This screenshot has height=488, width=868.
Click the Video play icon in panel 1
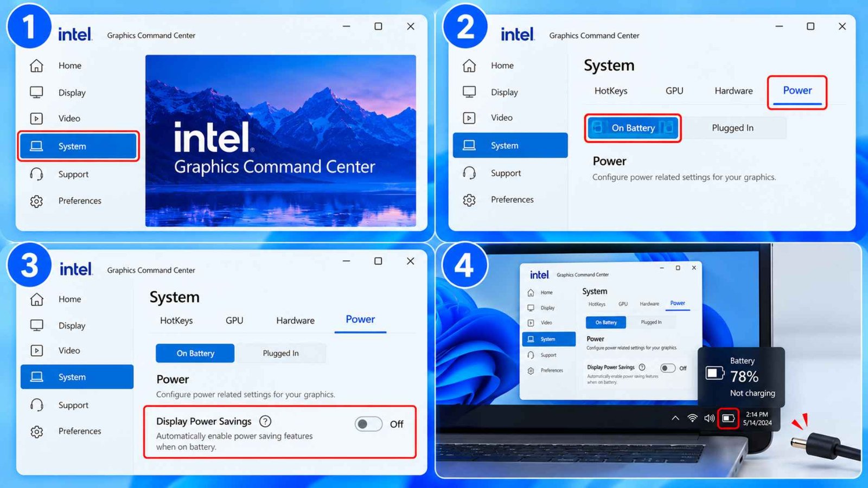pyautogui.click(x=36, y=119)
